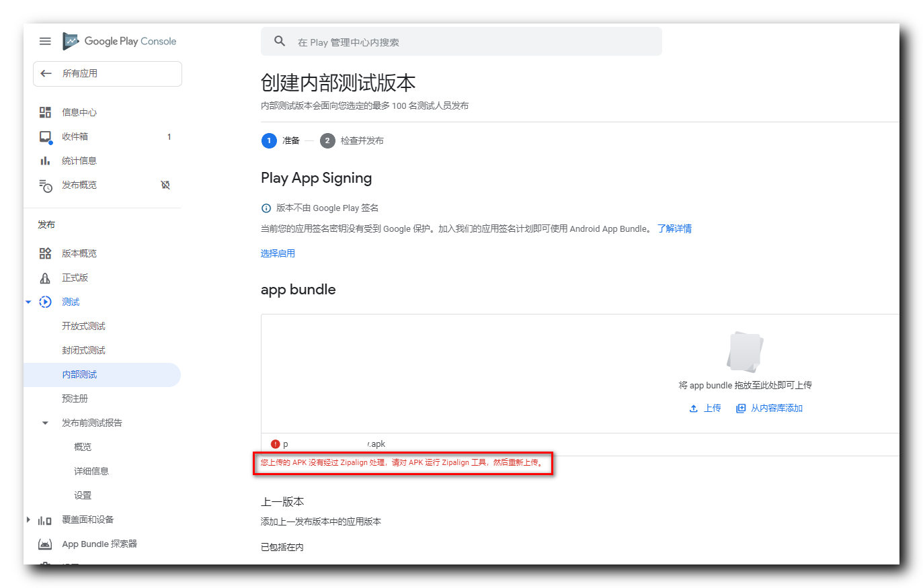Screen dimensions: 923x588
Task: Open 预注册 in the sidebar
Action: pos(75,398)
